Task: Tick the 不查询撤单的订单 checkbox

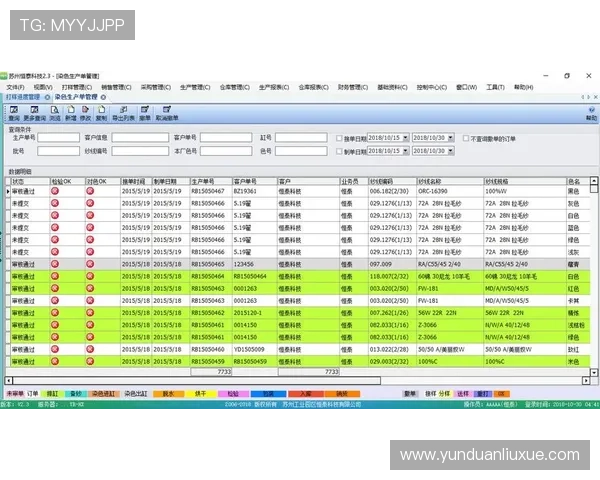Action: tap(464, 138)
